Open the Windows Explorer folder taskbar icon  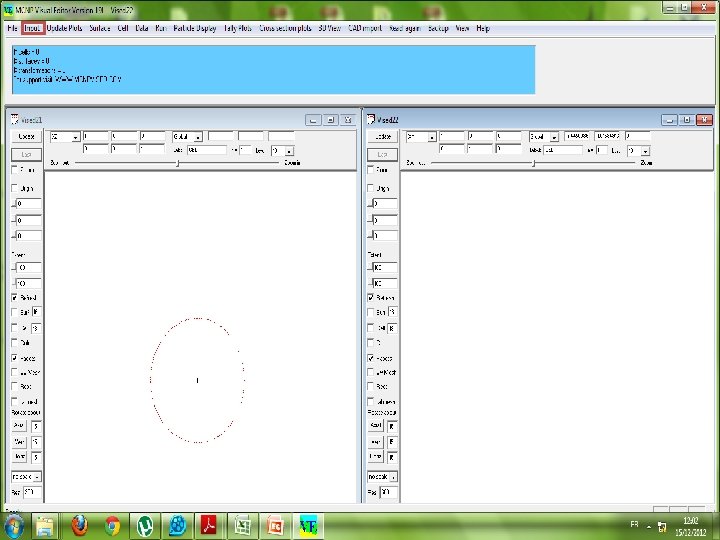45,525
